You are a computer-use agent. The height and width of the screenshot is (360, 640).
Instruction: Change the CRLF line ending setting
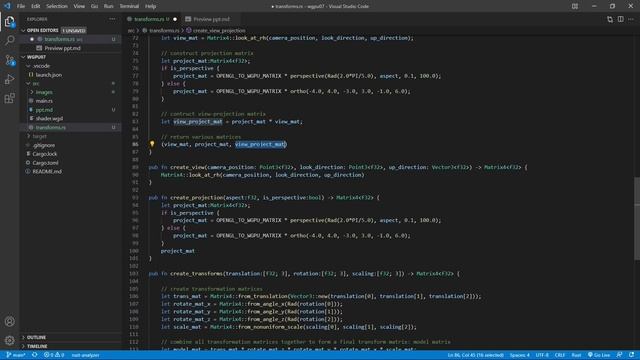tap(560, 355)
